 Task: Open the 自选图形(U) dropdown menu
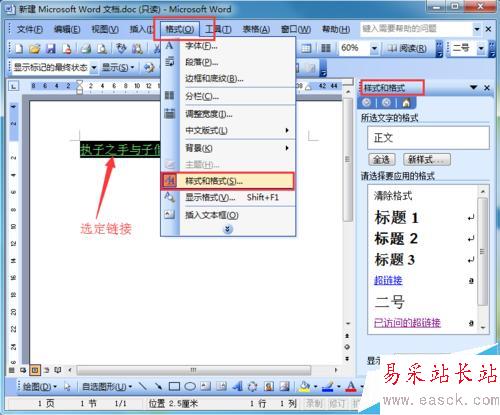tap(107, 387)
